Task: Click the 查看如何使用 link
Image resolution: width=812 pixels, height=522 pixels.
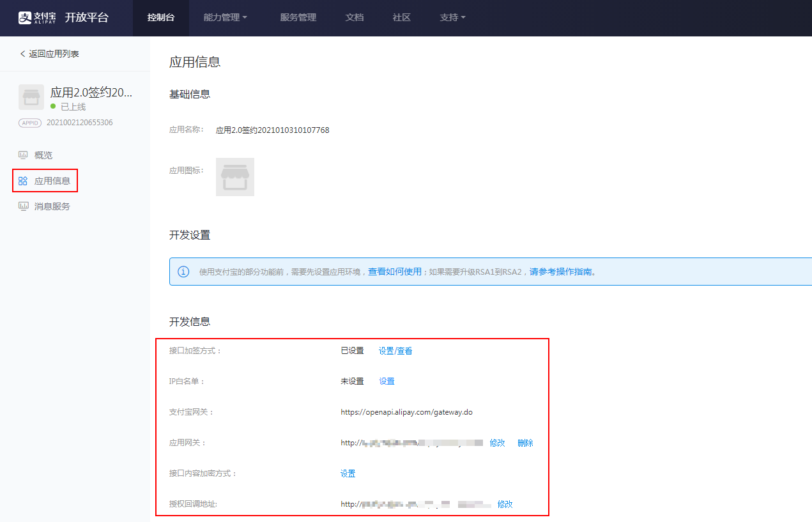Action: pyautogui.click(x=395, y=272)
